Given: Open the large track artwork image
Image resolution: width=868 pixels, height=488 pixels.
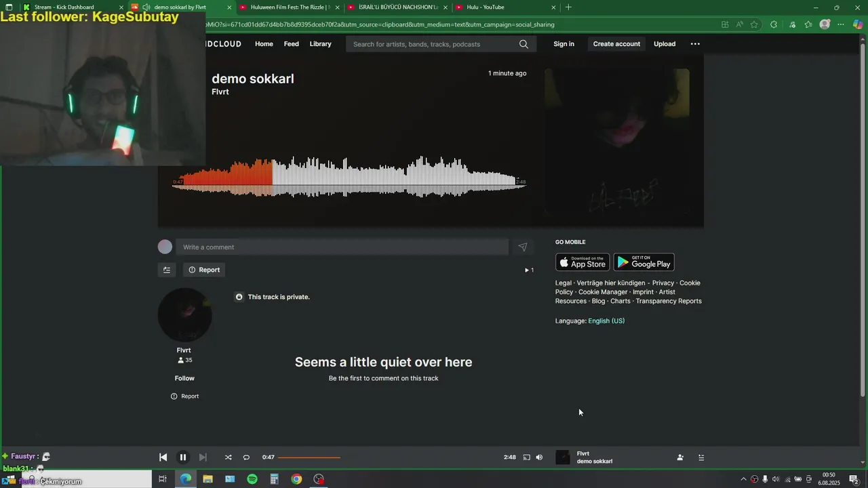Looking at the screenshot, I should [617, 141].
